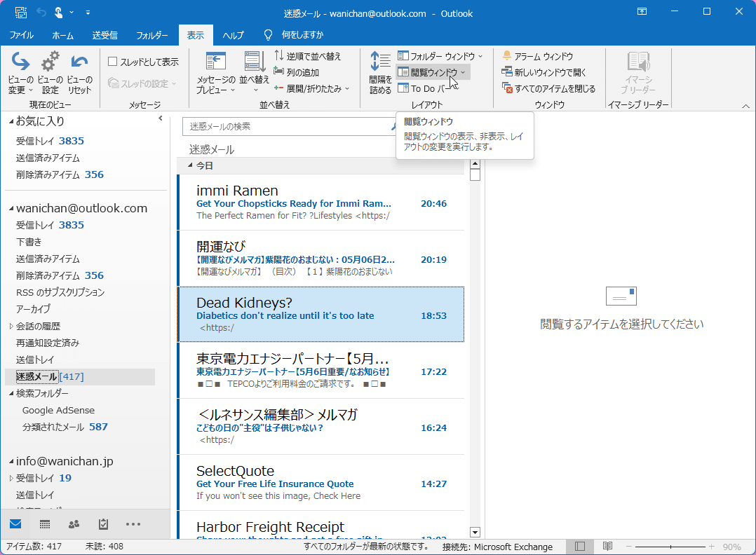
Task: Collapse wanichan@outlook.com account tree
Action: pos(11,209)
